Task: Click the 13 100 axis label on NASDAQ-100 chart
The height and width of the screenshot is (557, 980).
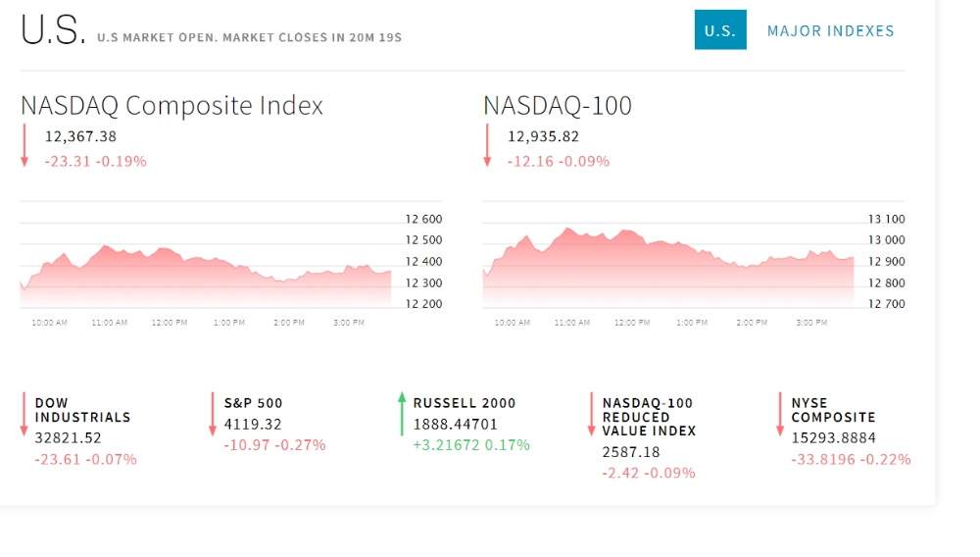Action: 886,220
